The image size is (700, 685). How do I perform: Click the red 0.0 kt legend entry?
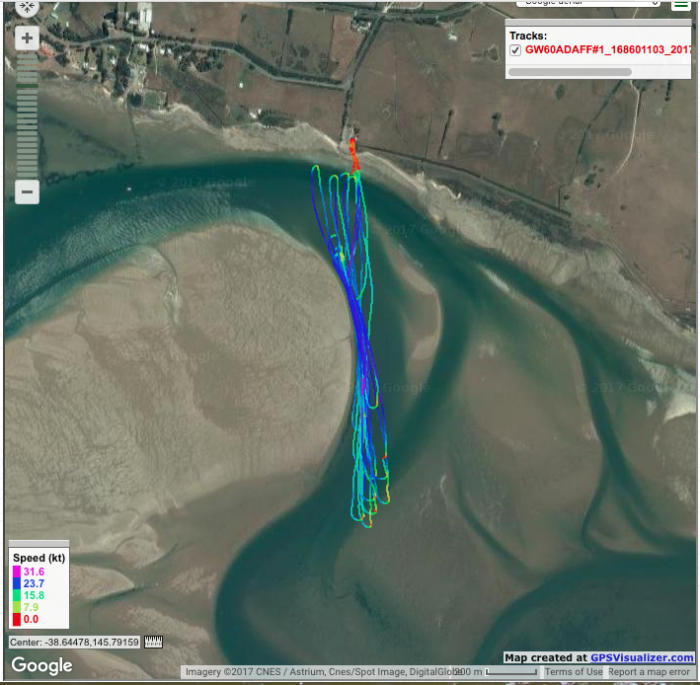(x=25, y=619)
